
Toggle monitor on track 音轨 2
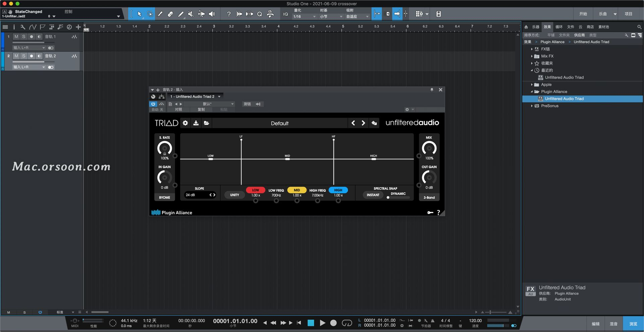39,56
